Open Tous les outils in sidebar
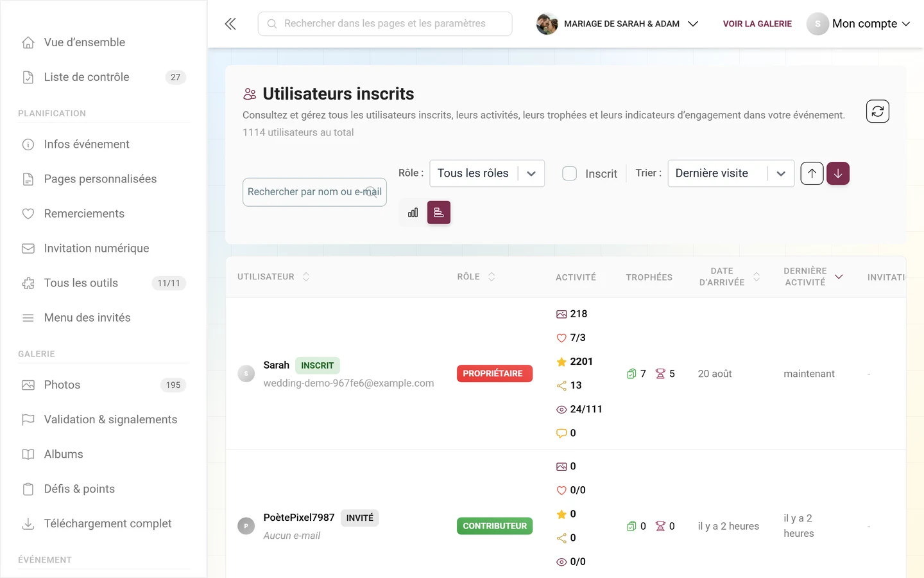 103,283
